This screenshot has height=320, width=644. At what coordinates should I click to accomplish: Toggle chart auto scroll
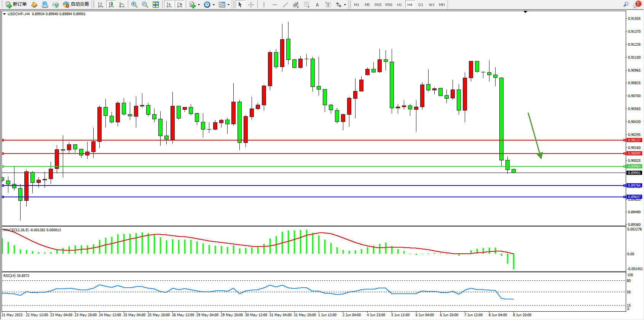coord(169,5)
